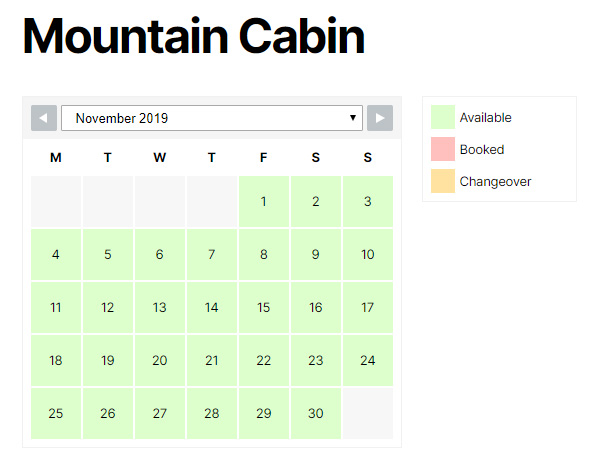Viewport: 609px width, 460px height.
Task: Go to the next month arrow
Action: tap(380, 118)
